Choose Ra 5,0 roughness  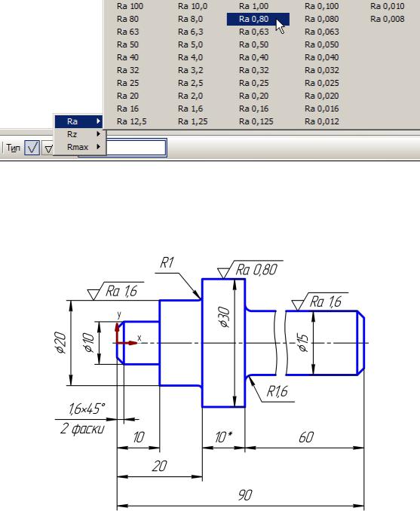click(191, 44)
